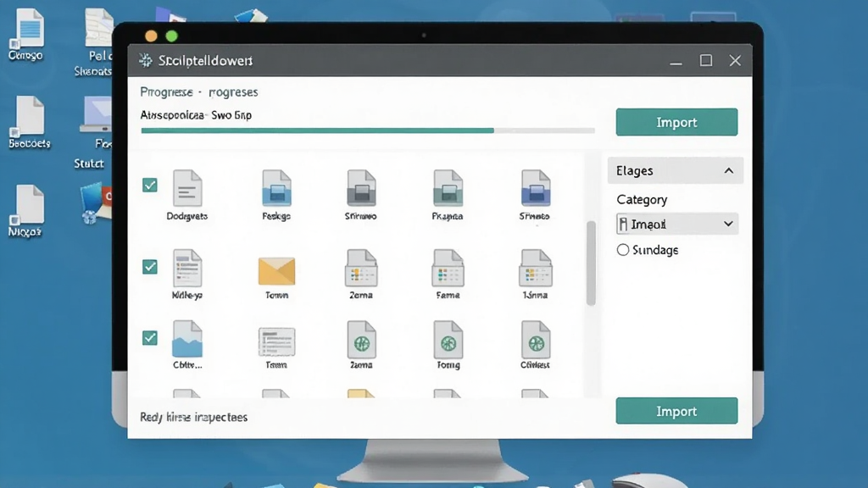
Task: Pick the 2ema spreadsheet file icon
Action: (x=361, y=268)
